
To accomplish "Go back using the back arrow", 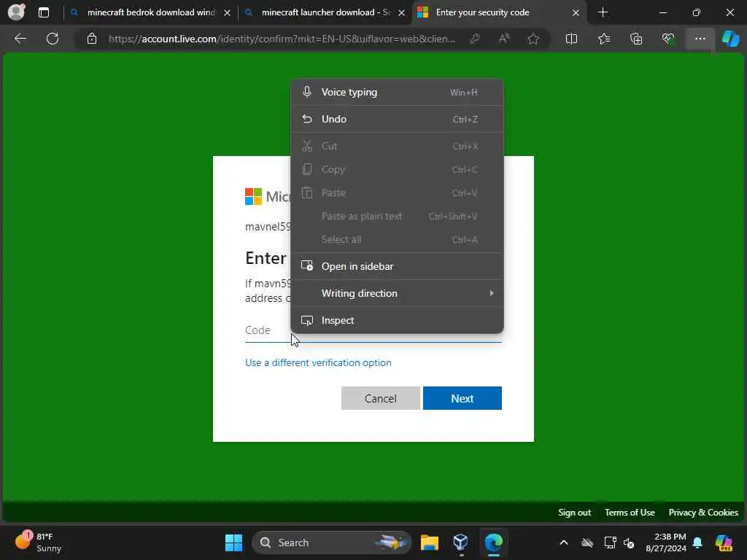I will pos(20,39).
